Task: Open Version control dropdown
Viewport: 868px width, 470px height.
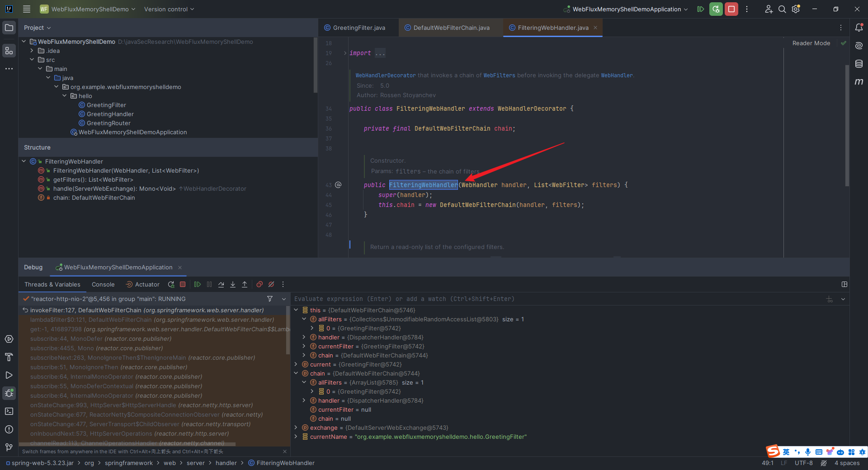Action: click(169, 9)
